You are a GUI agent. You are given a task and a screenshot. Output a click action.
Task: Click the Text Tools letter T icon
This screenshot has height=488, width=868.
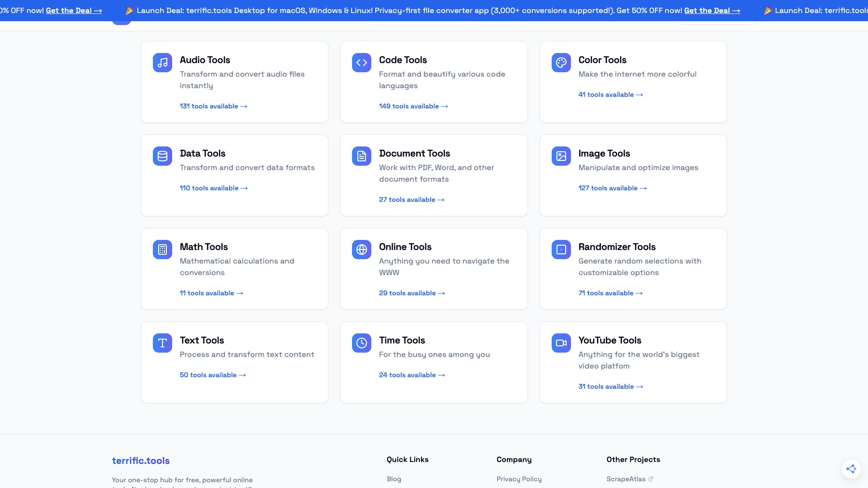point(163,343)
